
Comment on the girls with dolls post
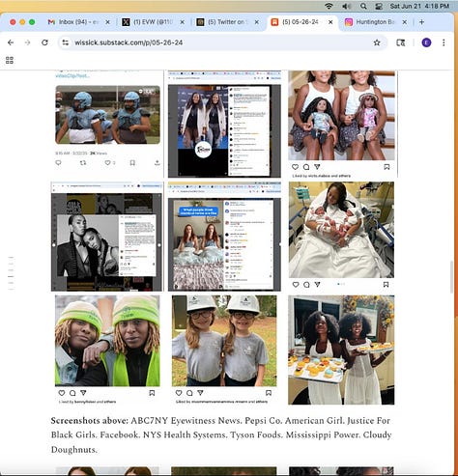tap(306, 167)
